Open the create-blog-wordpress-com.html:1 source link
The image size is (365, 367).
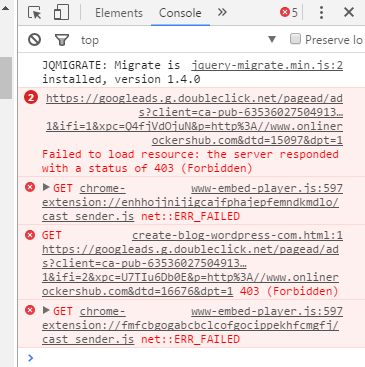click(x=237, y=235)
